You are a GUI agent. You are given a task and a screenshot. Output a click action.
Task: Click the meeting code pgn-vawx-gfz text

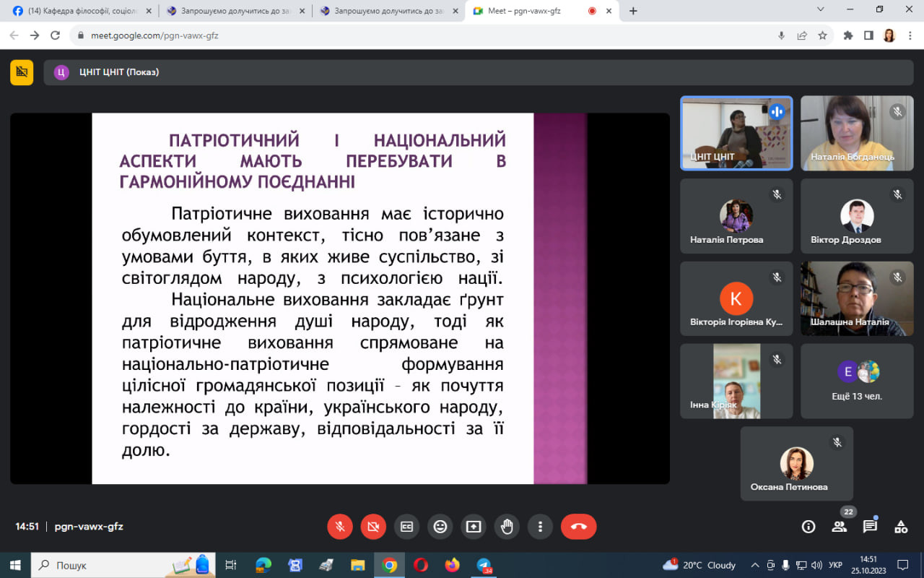89,527
